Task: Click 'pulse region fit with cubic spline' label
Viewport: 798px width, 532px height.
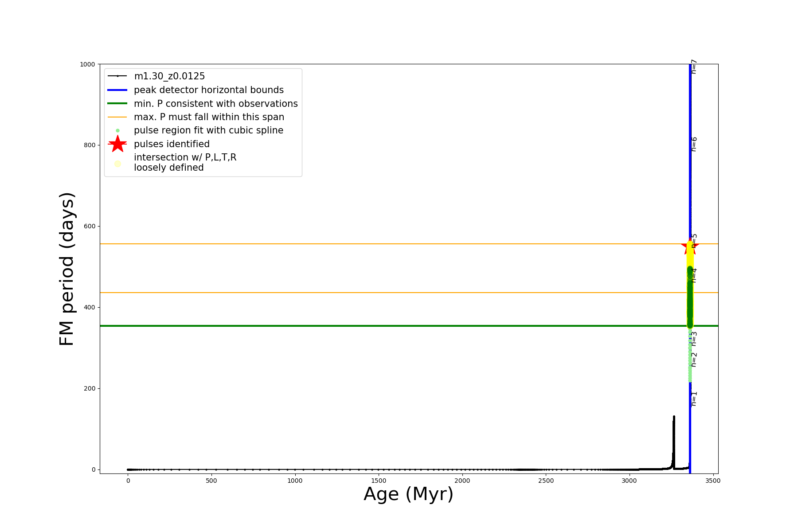Action: pyautogui.click(x=208, y=130)
